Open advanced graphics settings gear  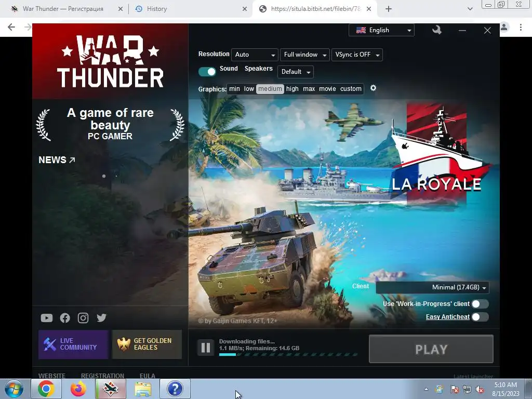click(x=373, y=88)
